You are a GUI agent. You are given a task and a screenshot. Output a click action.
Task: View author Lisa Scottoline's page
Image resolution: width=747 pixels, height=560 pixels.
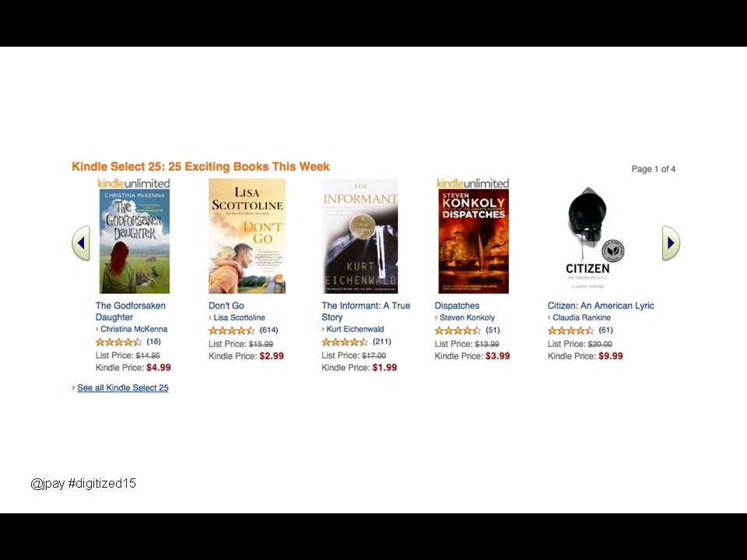pyautogui.click(x=239, y=317)
